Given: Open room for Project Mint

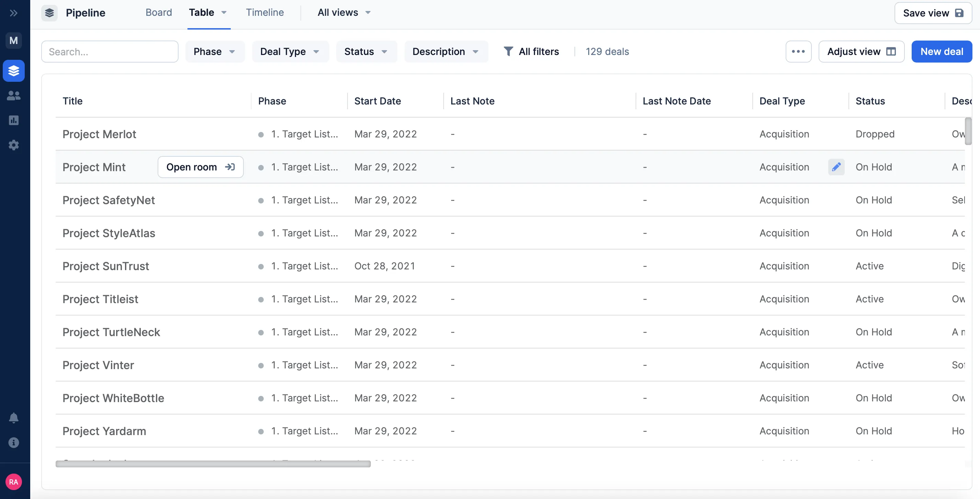Looking at the screenshot, I should click(200, 167).
